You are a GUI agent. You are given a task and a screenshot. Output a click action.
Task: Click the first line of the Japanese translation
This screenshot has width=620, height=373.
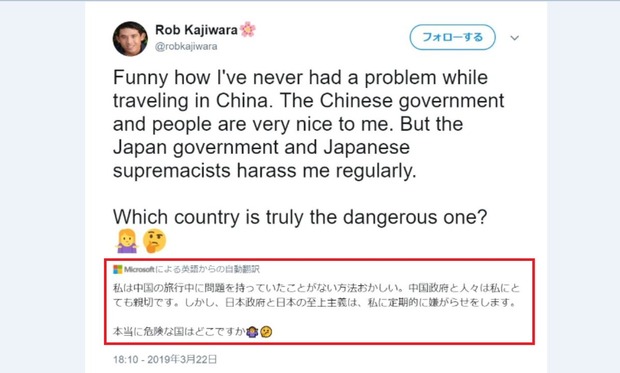(316, 288)
